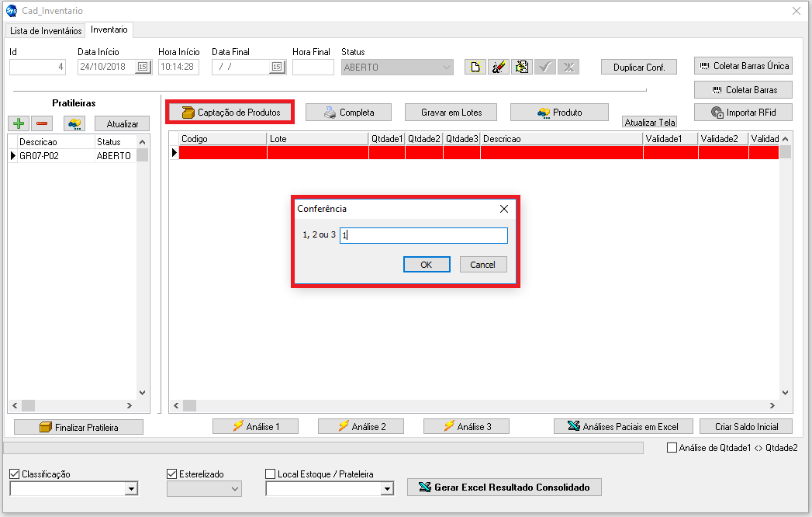Expand the Classificação dropdown list
812x517 pixels.
click(x=131, y=489)
